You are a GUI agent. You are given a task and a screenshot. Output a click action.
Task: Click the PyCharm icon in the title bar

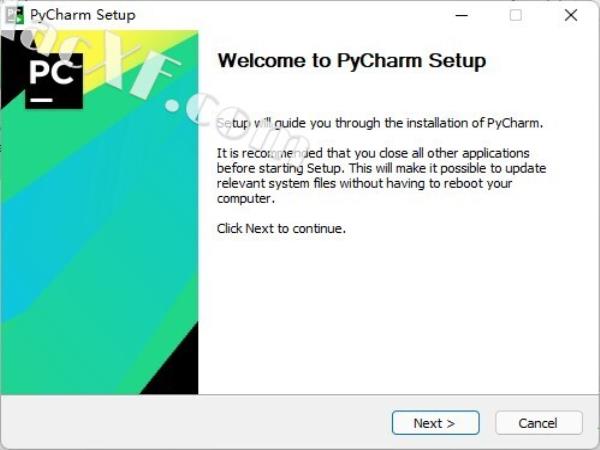[15, 15]
